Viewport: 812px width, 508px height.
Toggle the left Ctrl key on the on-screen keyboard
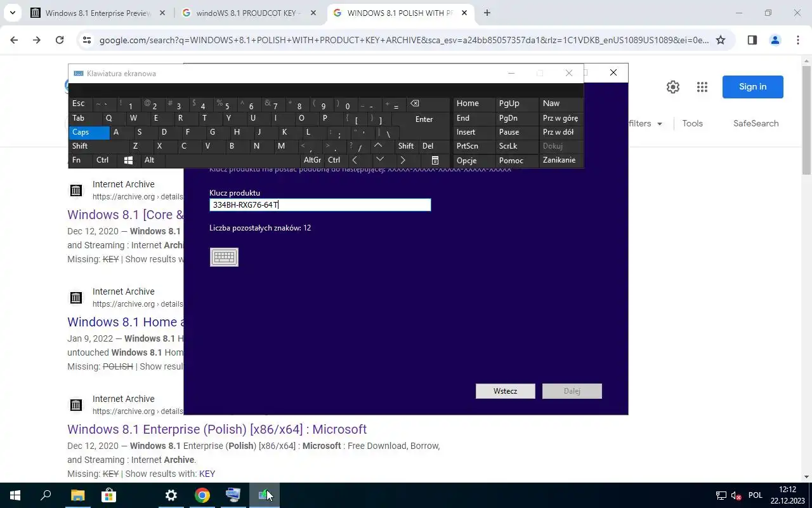tap(104, 160)
